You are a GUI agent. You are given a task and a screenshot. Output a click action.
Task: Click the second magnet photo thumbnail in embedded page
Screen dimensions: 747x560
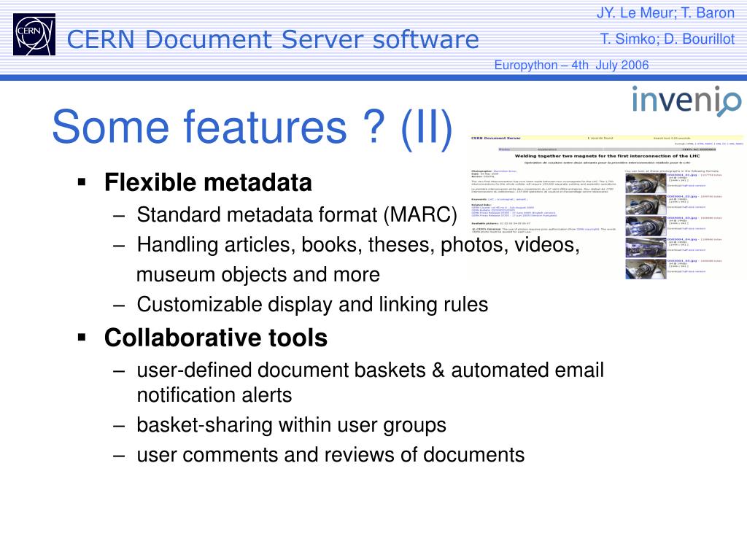tap(646, 204)
